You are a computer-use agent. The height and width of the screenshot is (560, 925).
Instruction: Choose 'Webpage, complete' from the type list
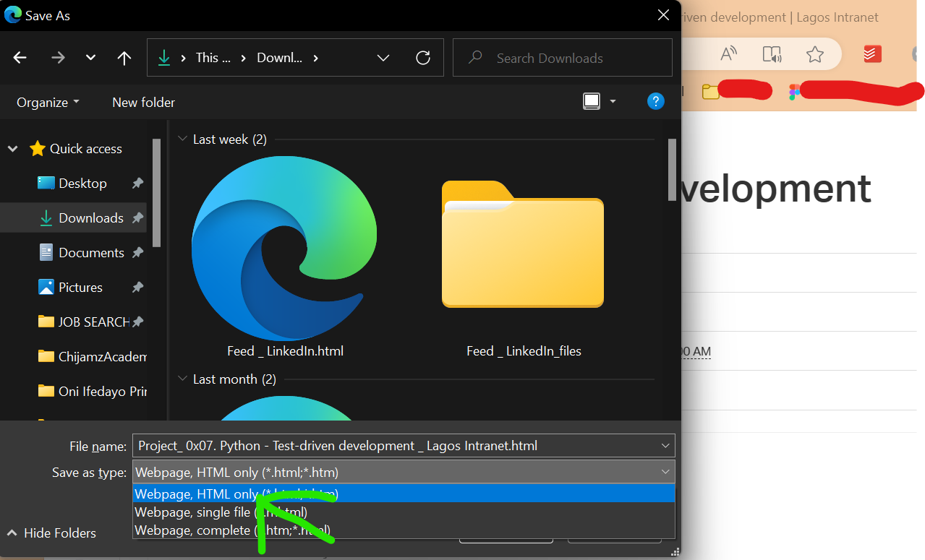[404, 530]
